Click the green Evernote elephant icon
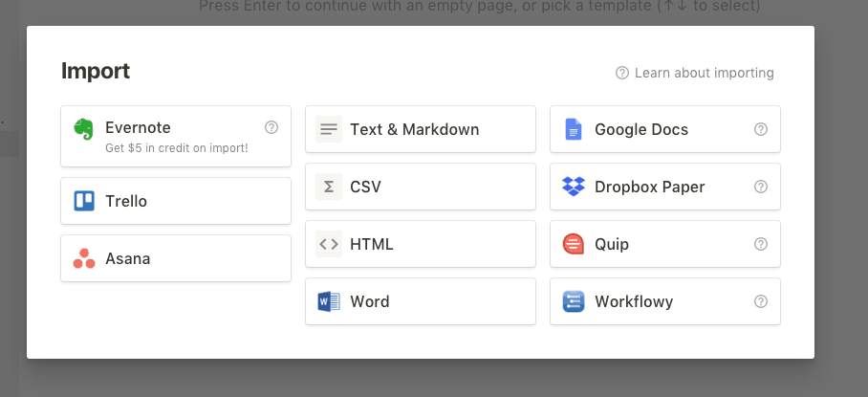Viewport: 868px width, 397px height. coord(83,129)
